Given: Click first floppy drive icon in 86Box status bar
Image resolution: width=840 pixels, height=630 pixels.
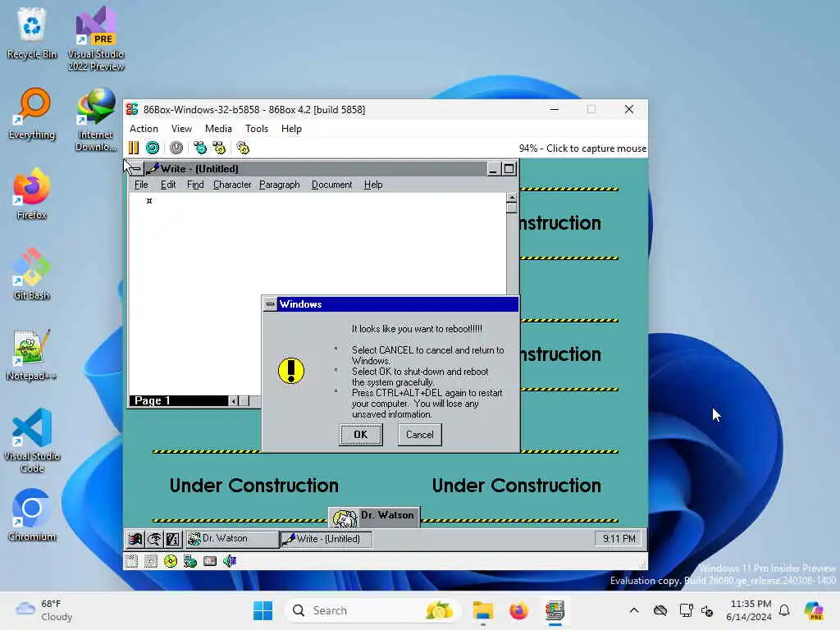Looking at the screenshot, I should pos(131,561).
